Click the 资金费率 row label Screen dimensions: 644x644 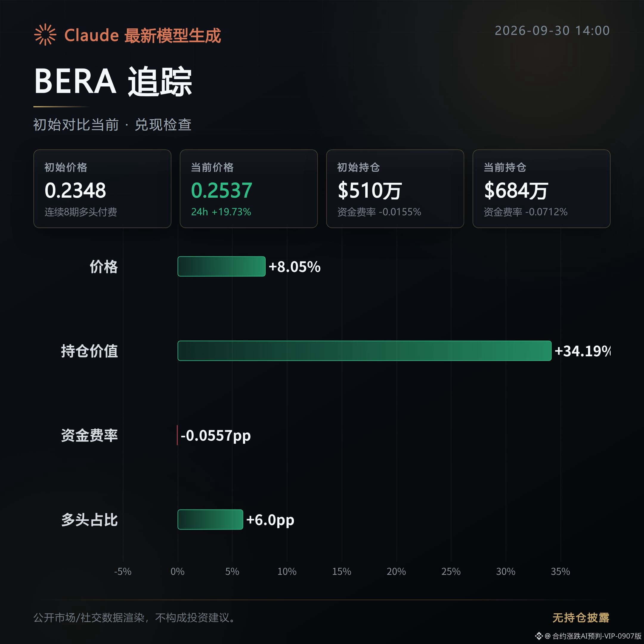pyautogui.click(x=89, y=435)
